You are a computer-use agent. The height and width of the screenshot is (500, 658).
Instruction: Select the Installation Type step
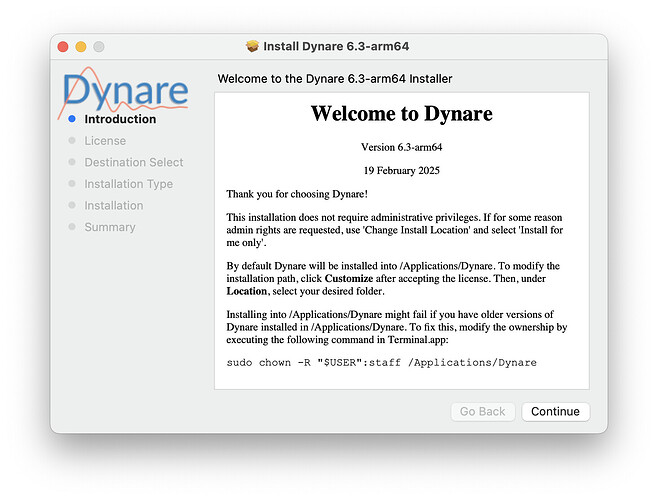(128, 184)
